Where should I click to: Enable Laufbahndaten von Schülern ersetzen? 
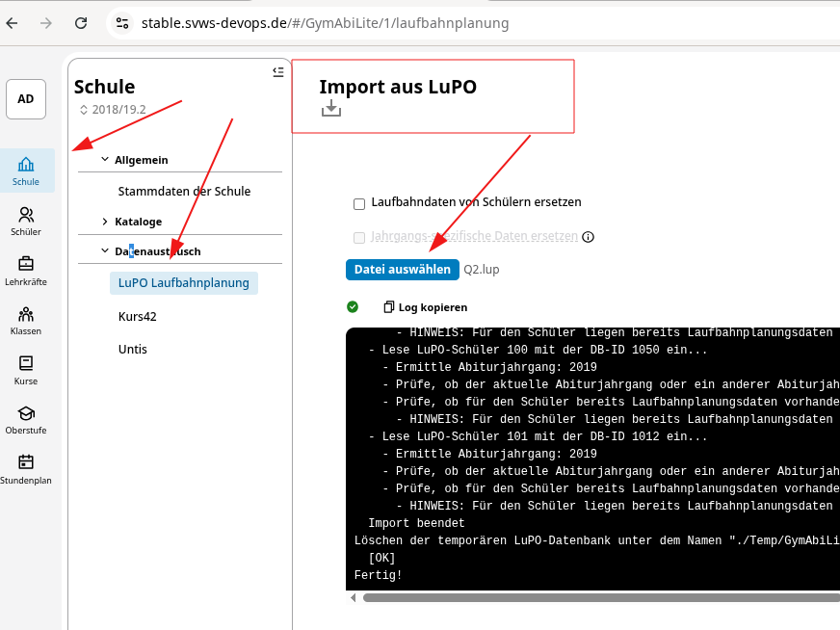pyautogui.click(x=359, y=203)
